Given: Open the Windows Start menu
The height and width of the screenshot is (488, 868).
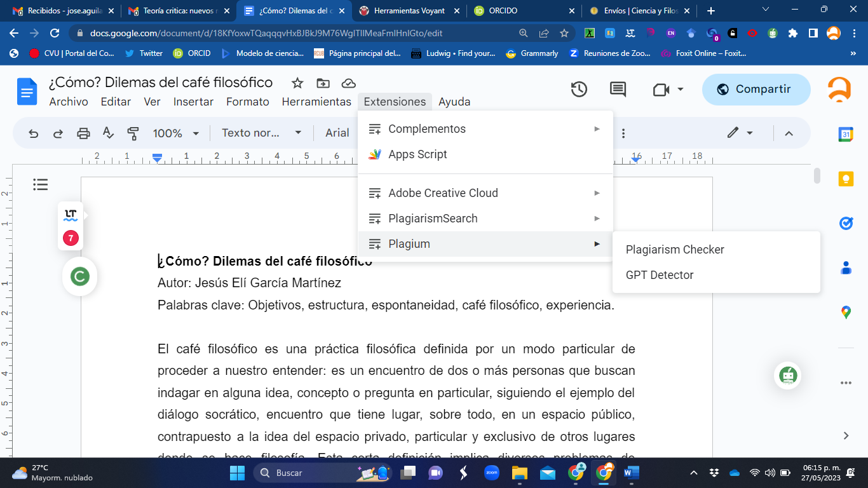Looking at the screenshot, I should [237, 473].
